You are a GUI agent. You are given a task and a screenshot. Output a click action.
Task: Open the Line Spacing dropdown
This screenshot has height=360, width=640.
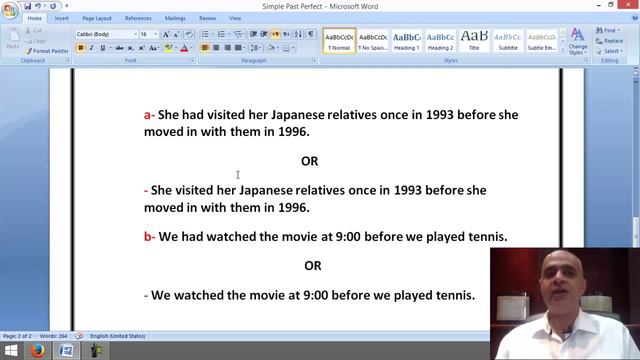tap(256, 48)
